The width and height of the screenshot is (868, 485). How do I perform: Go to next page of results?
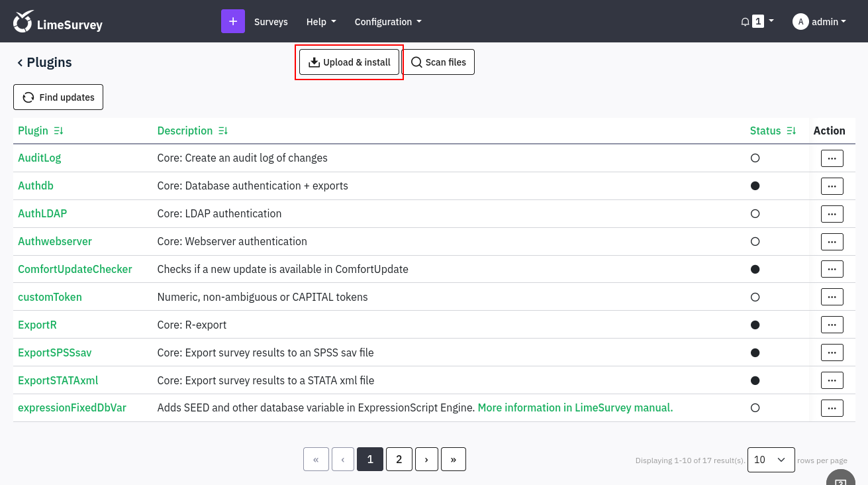click(x=426, y=459)
